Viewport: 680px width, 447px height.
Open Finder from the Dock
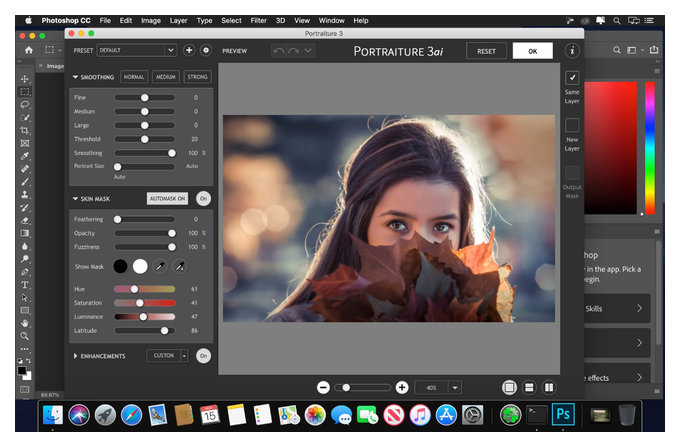53,415
